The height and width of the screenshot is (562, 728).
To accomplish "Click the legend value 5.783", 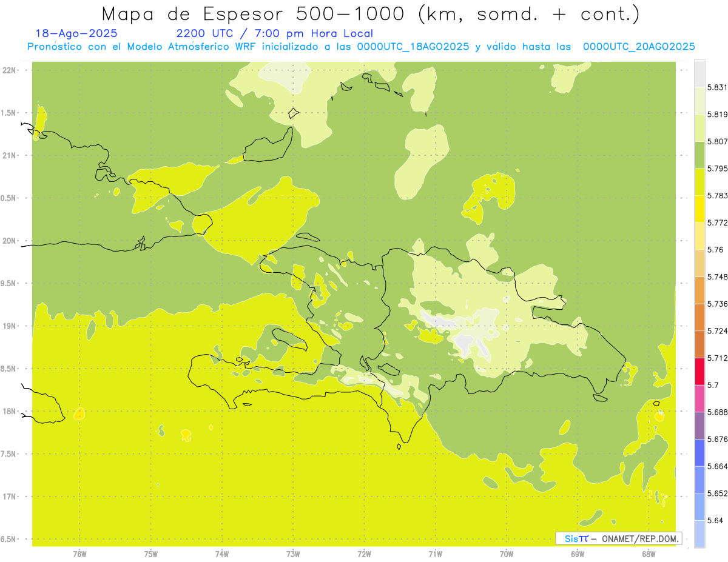I will point(717,195).
